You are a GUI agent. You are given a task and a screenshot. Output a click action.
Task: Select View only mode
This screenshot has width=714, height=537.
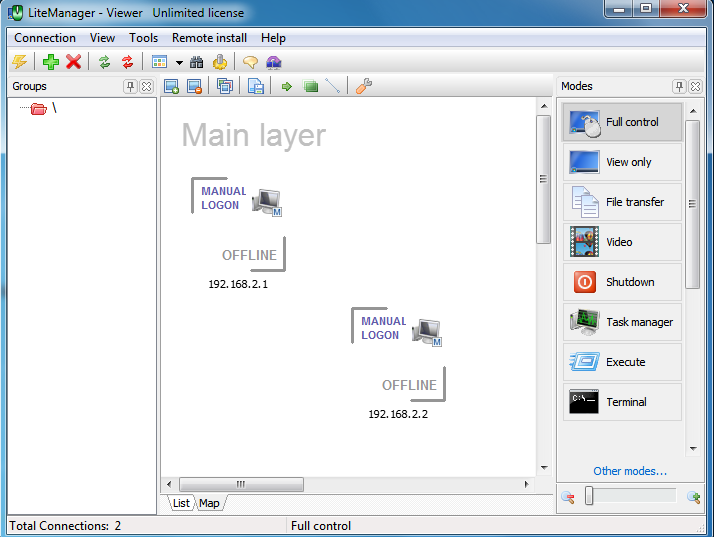tap(622, 162)
